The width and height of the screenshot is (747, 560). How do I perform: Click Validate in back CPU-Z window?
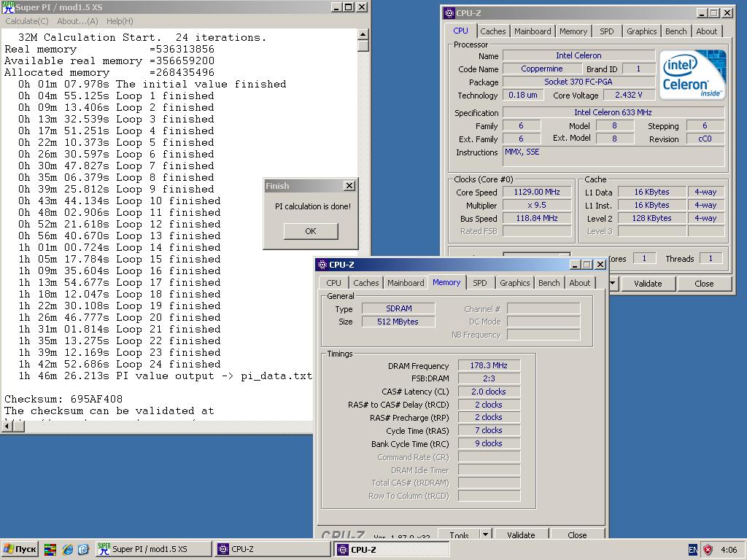[648, 284]
